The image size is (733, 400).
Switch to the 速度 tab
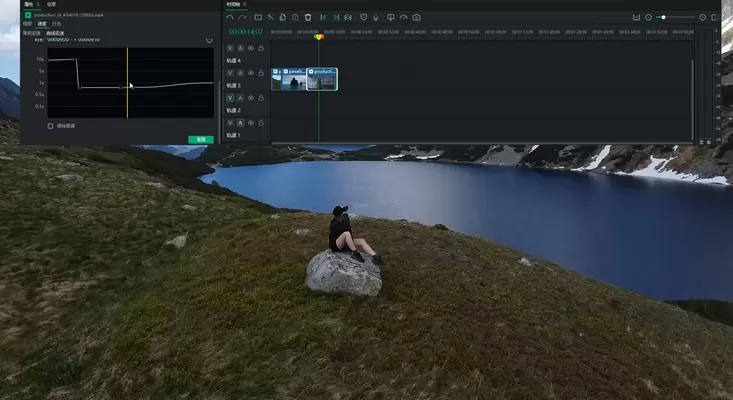point(42,24)
